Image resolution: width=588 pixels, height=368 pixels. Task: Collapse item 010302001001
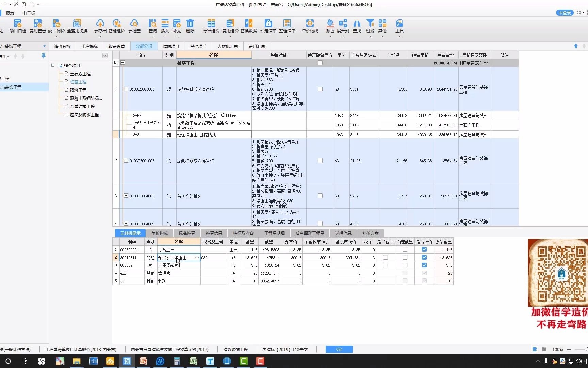pos(126,89)
